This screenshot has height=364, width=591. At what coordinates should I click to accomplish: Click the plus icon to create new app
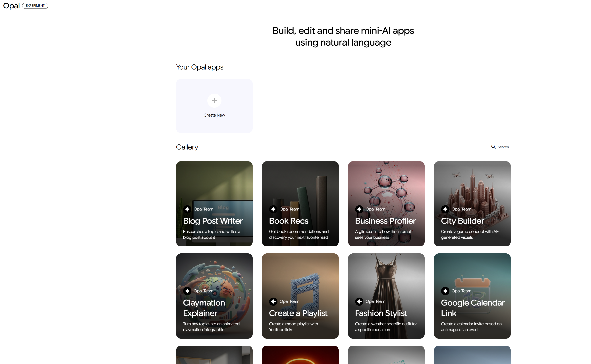(214, 100)
